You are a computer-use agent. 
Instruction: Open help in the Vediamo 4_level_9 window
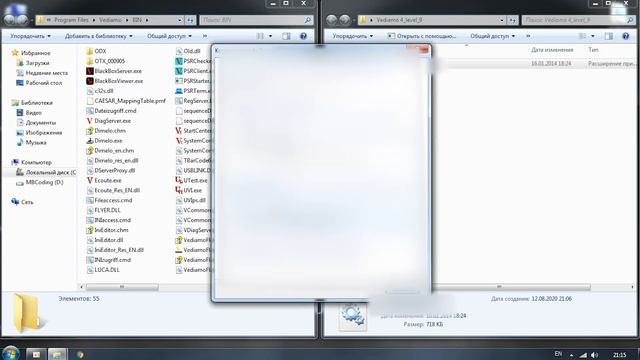pos(625,36)
